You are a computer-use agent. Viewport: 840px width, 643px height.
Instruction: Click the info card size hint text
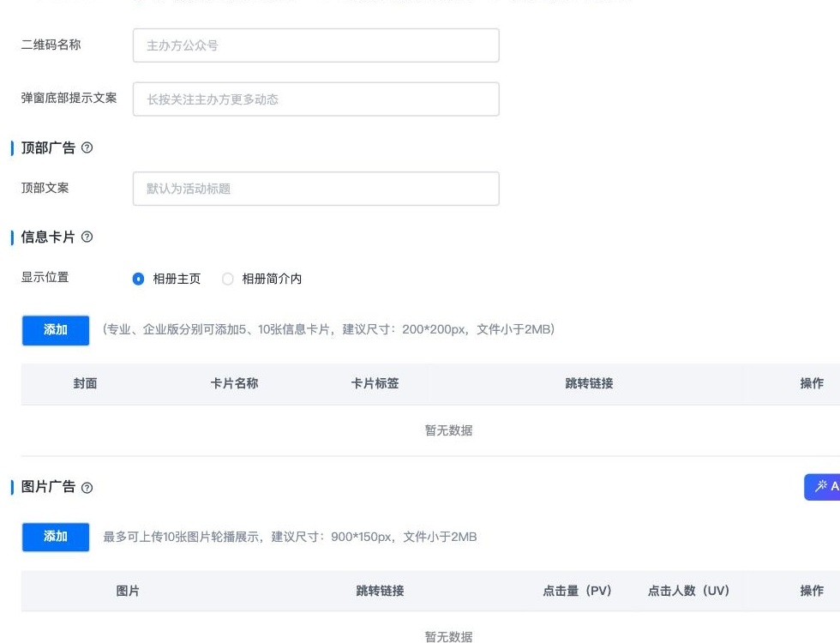(328, 329)
